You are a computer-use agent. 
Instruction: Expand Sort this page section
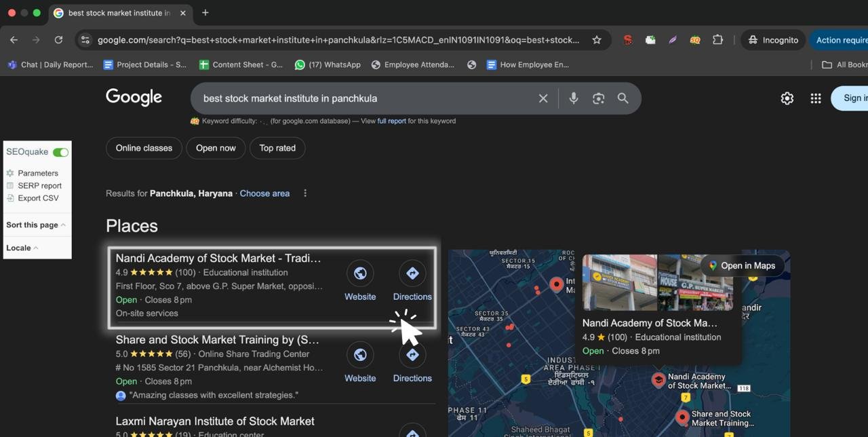35,225
